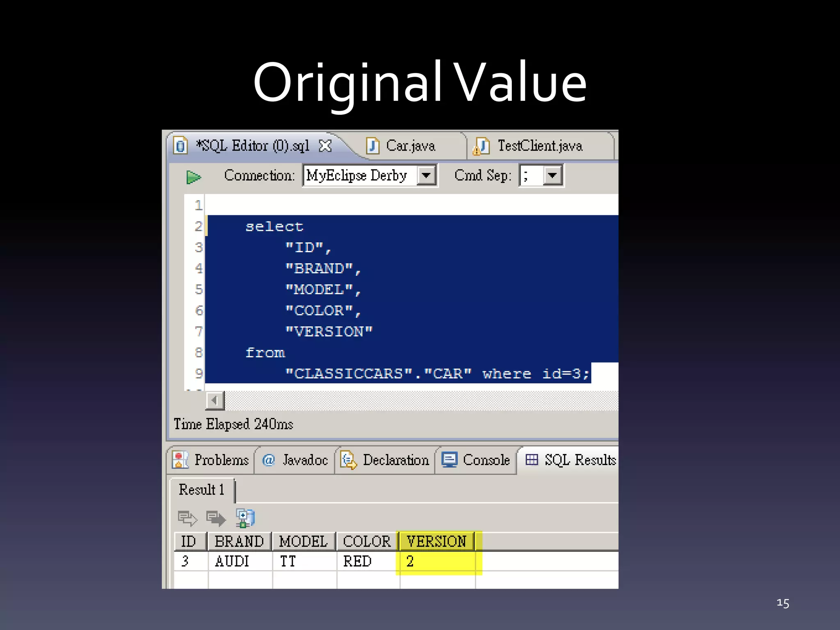Switch to the Car.java tab

411,146
